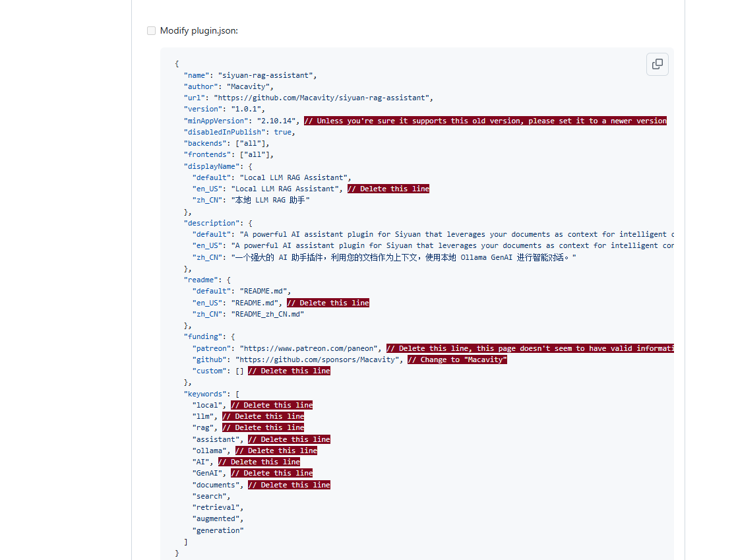The image size is (736, 560).
Task: Copy the plugin.json code block
Action: [x=657, y=64]
